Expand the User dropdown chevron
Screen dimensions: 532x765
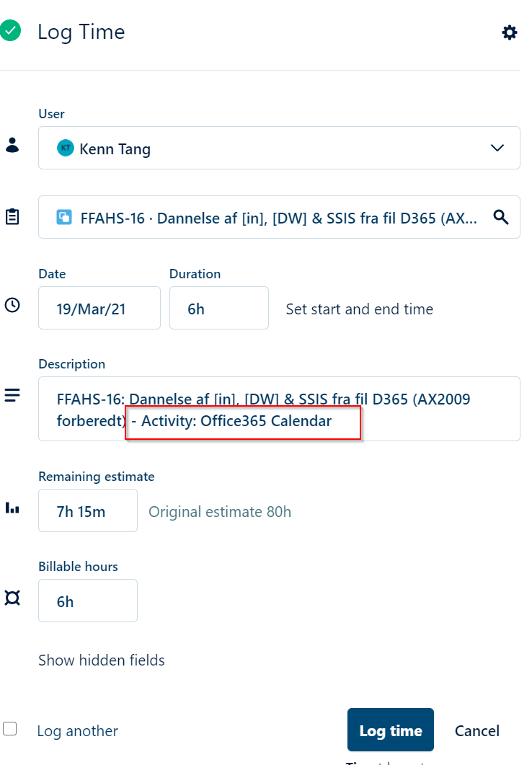pyautogui.click(x=497, y=148)
